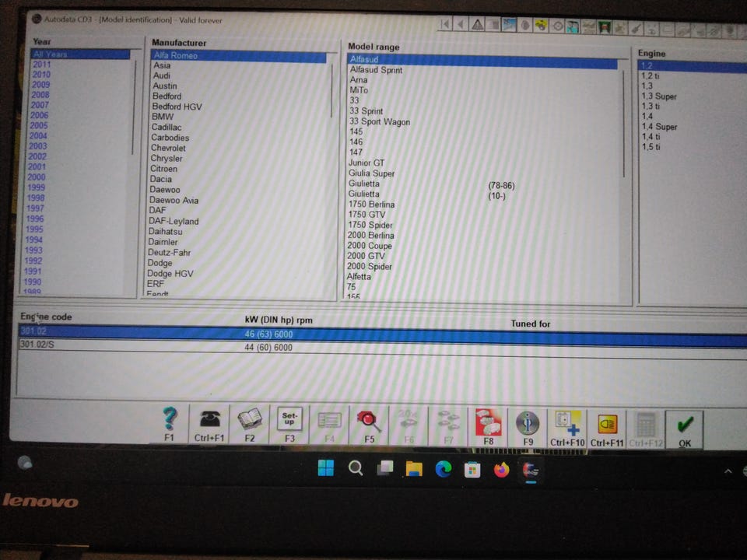Show hidden tray icons chevron
Viewport: 747px width, 560px height.
(728, 471)
